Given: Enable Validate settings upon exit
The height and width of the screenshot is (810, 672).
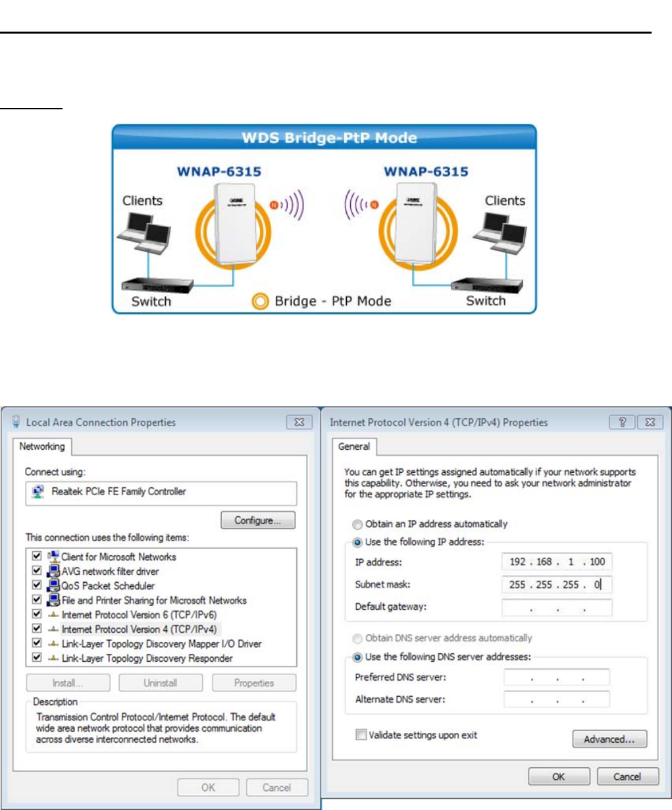Looking at the screenshot, I should (x=361, y=735).
